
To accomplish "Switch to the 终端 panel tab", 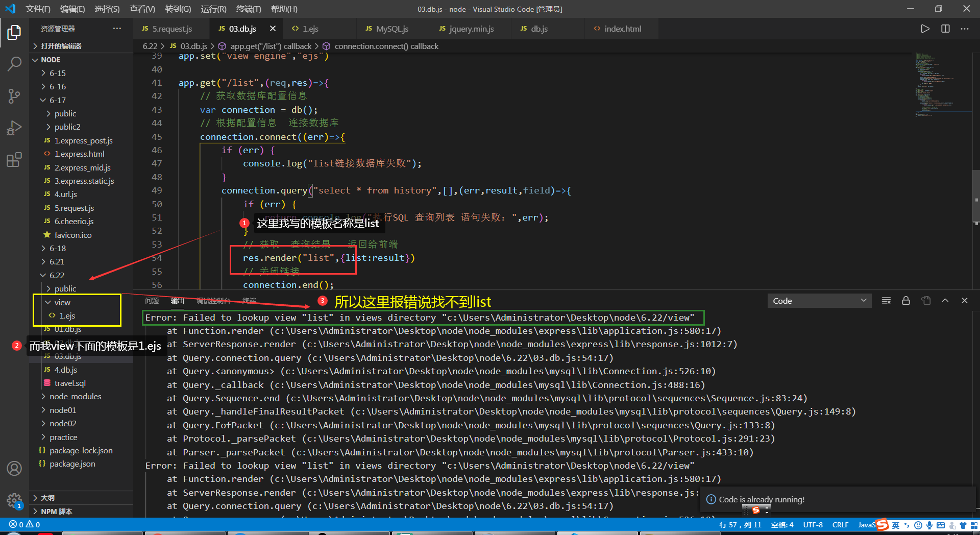I will (249, 301).
